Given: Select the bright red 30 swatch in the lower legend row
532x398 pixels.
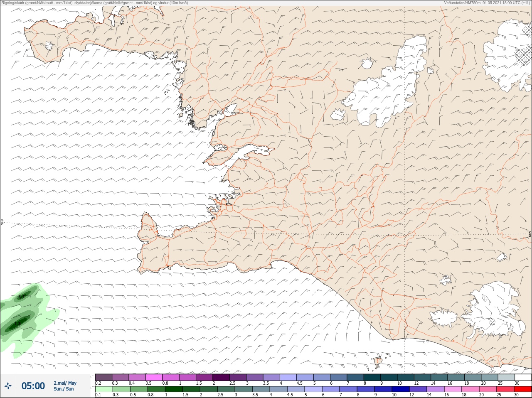Looking at the screenshot, I should coord(522,389).
